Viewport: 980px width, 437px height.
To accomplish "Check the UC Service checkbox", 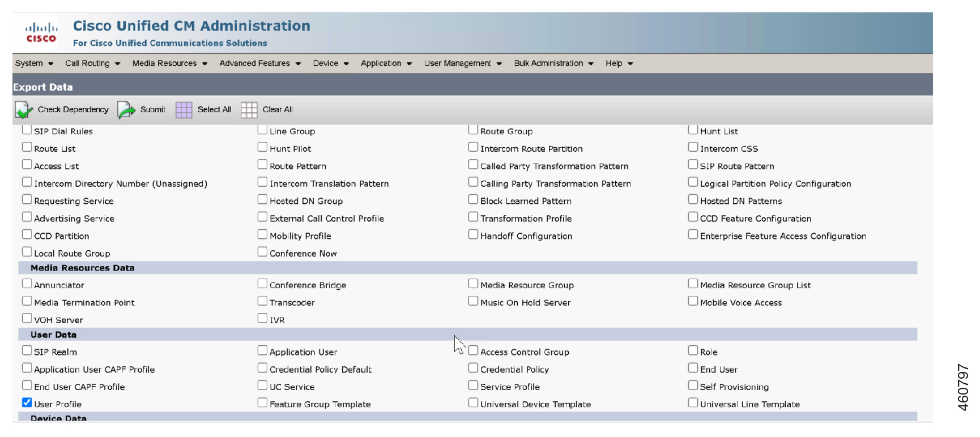I will click(x=262, y=385).
